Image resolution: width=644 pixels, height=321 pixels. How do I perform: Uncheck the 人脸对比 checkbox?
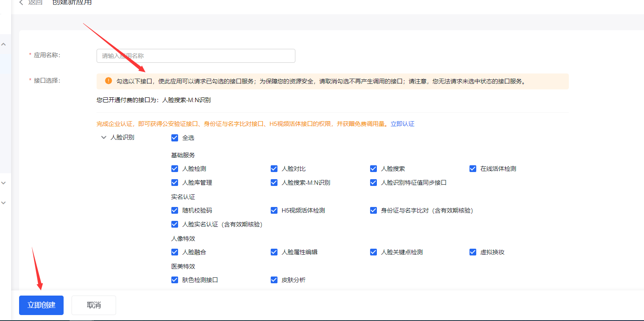click(x=274, y=169)
